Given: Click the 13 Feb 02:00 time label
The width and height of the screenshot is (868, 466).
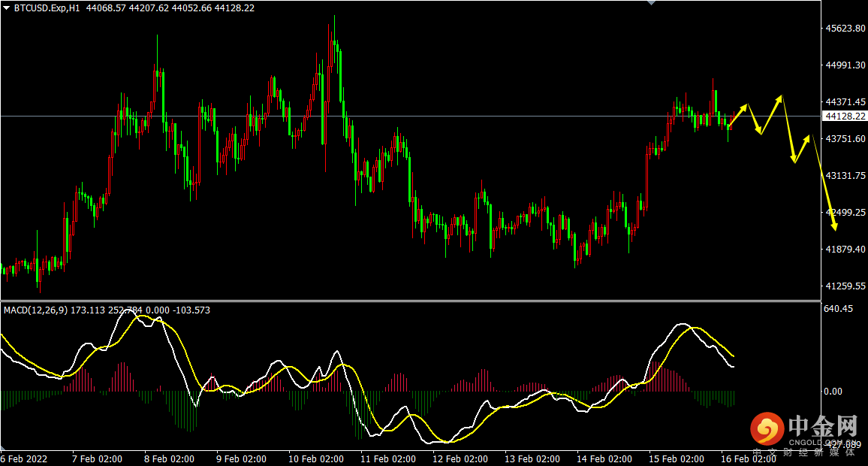Looking at the screenshot, I should click(x=532, y=458).
